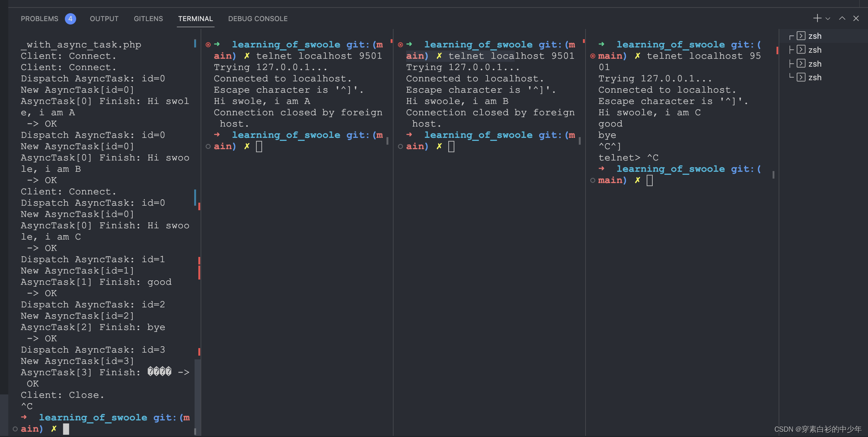Close the terminal panel with X icon
Viewport: 868px width, 437px height.
pyautogui.click(x=856, y=18)
